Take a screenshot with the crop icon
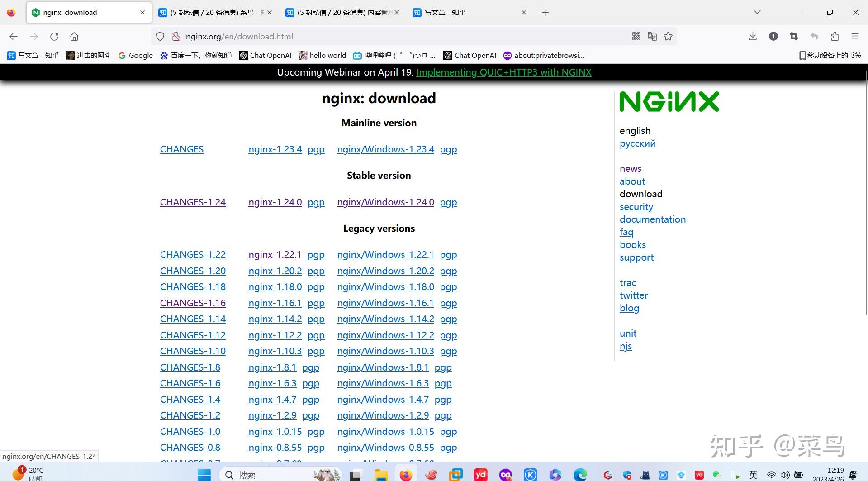 click(x=794, y=37)
